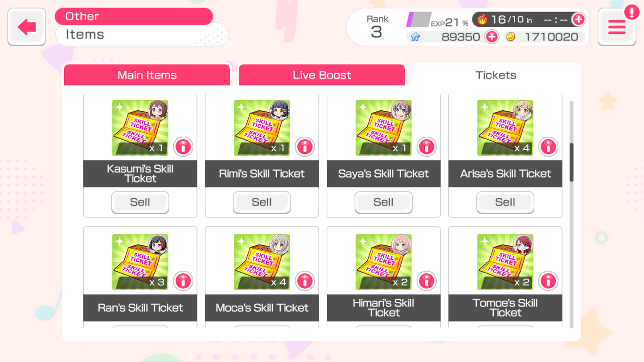Sell Saya's Skill Ticket

[383, 202]
